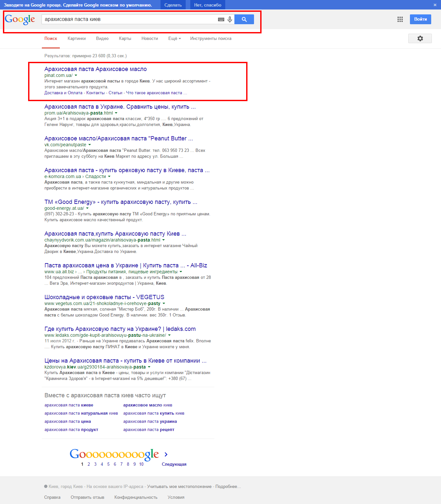Viewport: 441px width, 504px height.
Task: Decline with Нет, спасибо button
Action: coord(208,5)
